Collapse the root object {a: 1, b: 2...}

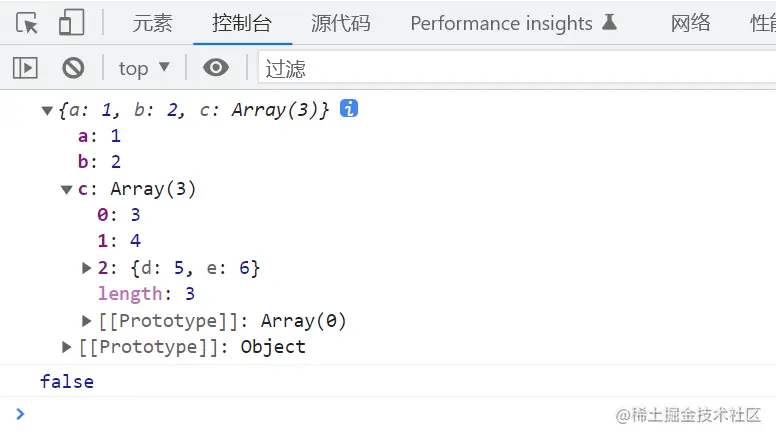click(x=47, y=111)
